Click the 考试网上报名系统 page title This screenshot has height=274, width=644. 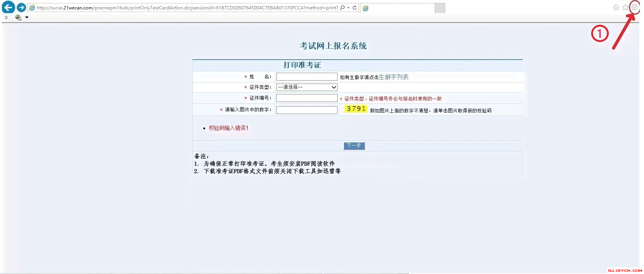click(x=333, y=46)
